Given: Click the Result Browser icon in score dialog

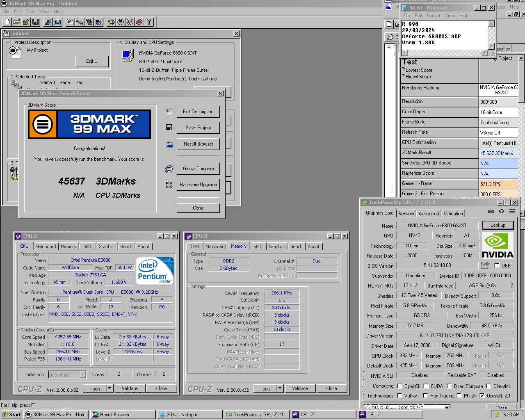Looking at the screenshot, I should pyautogui.click(x=169, y=144).
